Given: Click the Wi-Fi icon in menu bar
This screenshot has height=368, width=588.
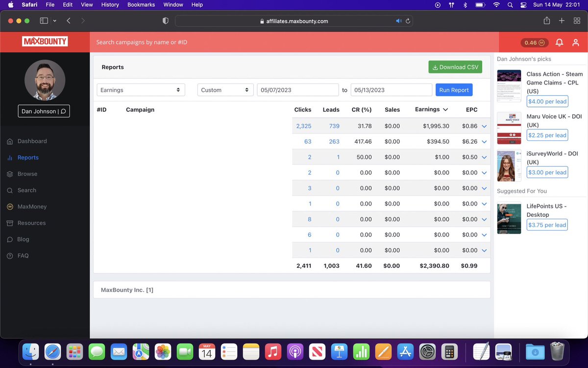Looking at the screenshot, I should click(496, 4).
